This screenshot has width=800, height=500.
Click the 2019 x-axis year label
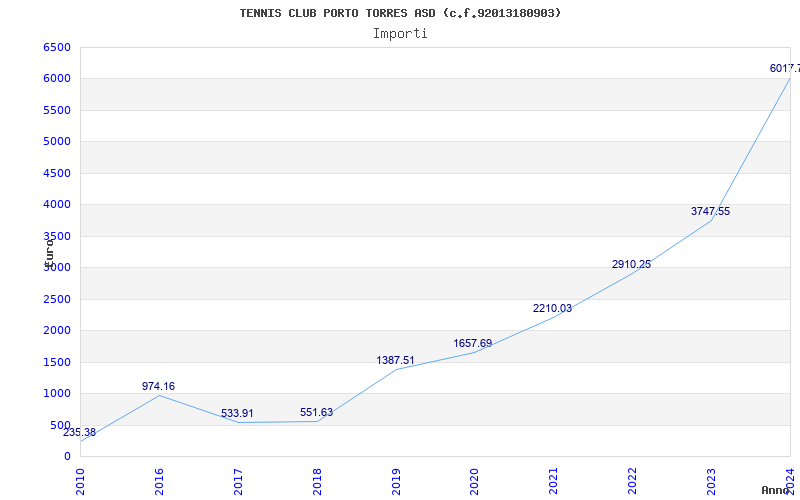coord(396,482)
